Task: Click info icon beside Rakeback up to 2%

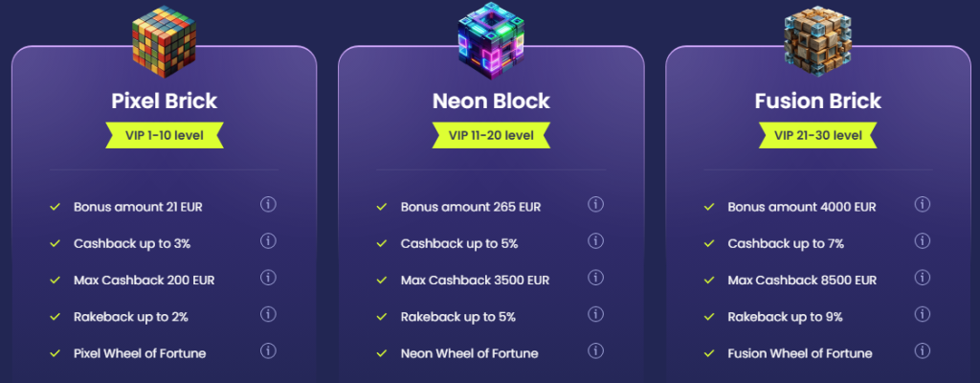Action: [268, 315]
